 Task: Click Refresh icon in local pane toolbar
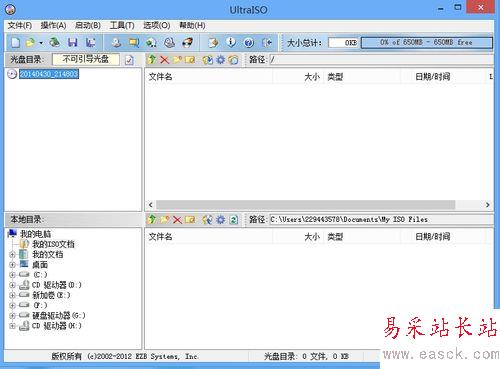(x=234, y=220)
